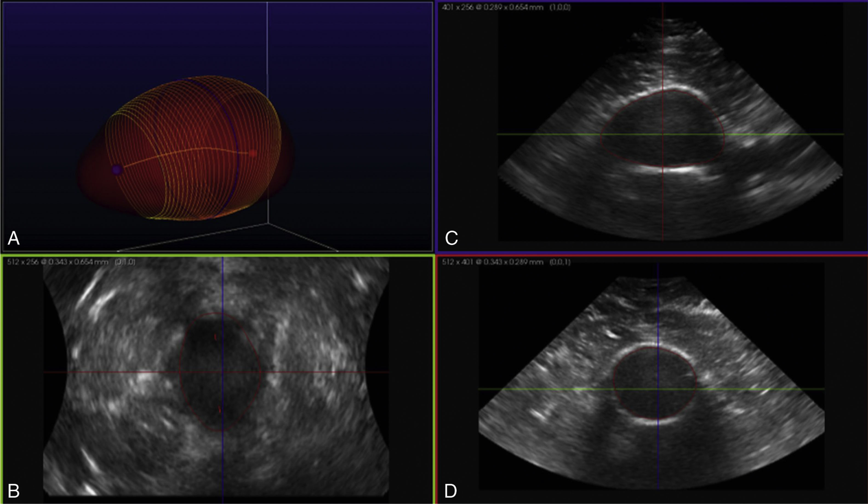Click the panel label letter B
868x504 pixels.
13,491
